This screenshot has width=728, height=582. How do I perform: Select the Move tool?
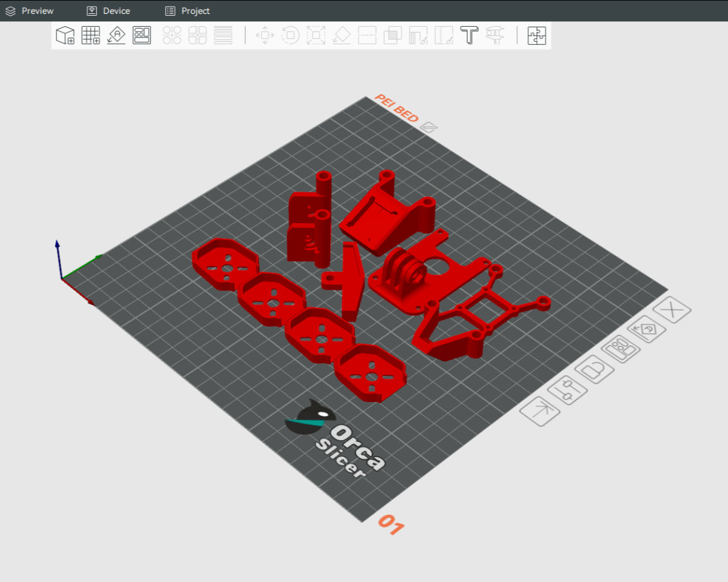(265, 35)
